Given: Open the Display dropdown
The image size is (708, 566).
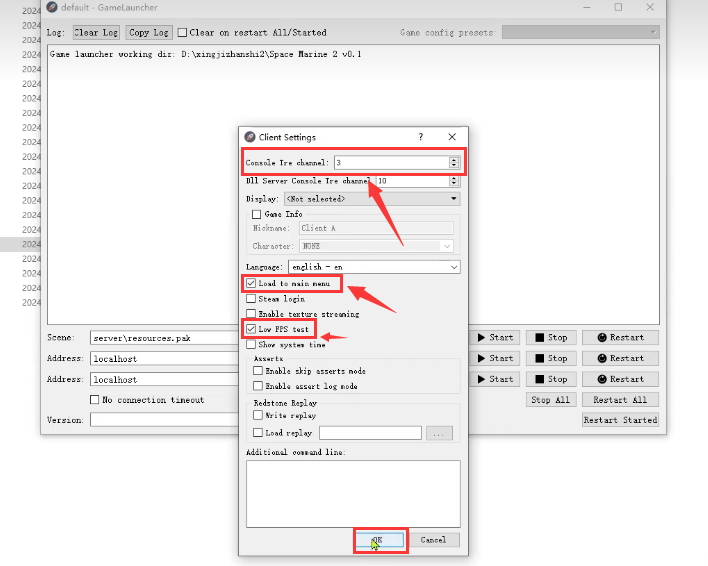Looking at the screenshot, I should 371,199.
